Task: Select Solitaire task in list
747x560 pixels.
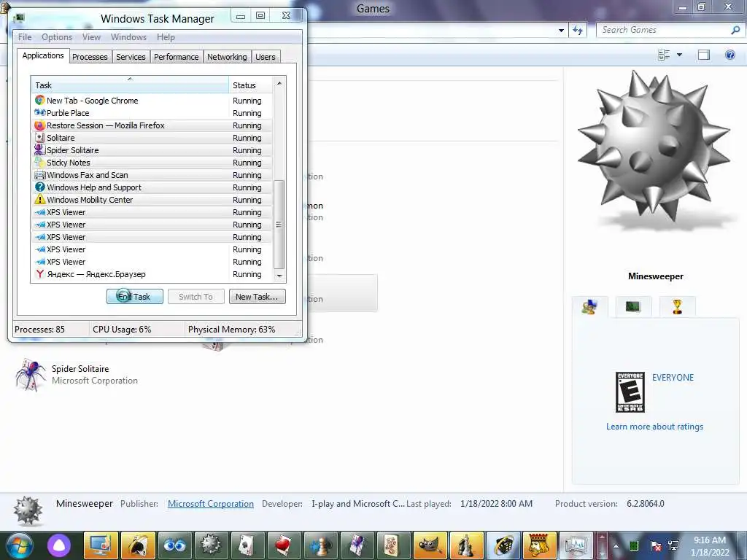Action: (152, 138)
